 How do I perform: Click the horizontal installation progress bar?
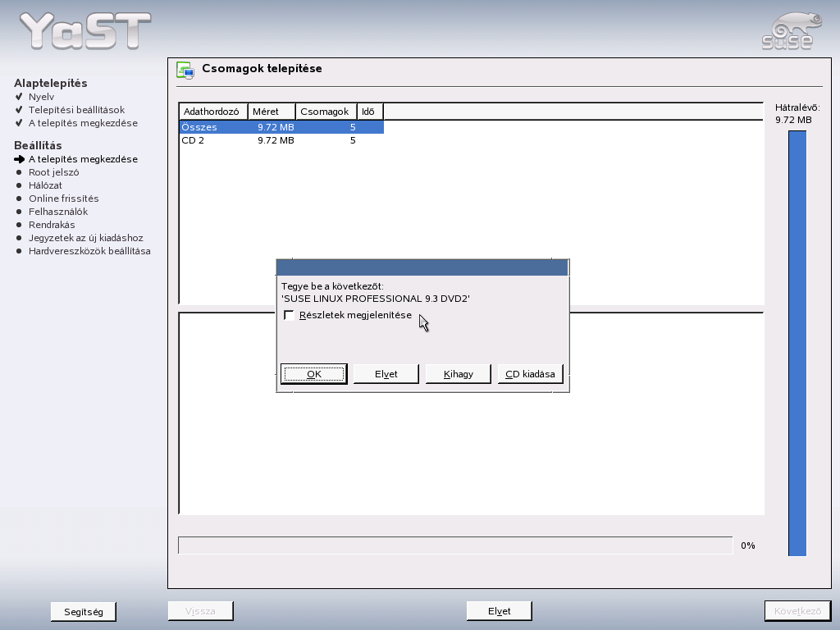pyautogui.click(x=455, y=546)
